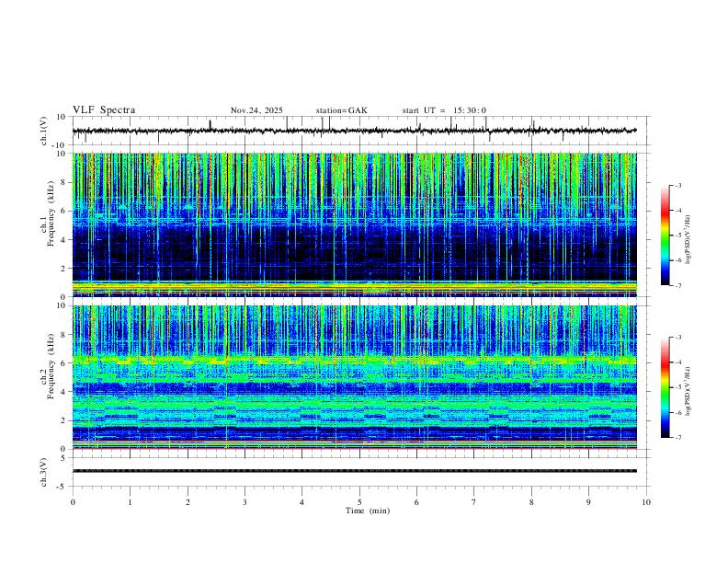Click the ch.3 waveform trace panel

tap(361, 472)
